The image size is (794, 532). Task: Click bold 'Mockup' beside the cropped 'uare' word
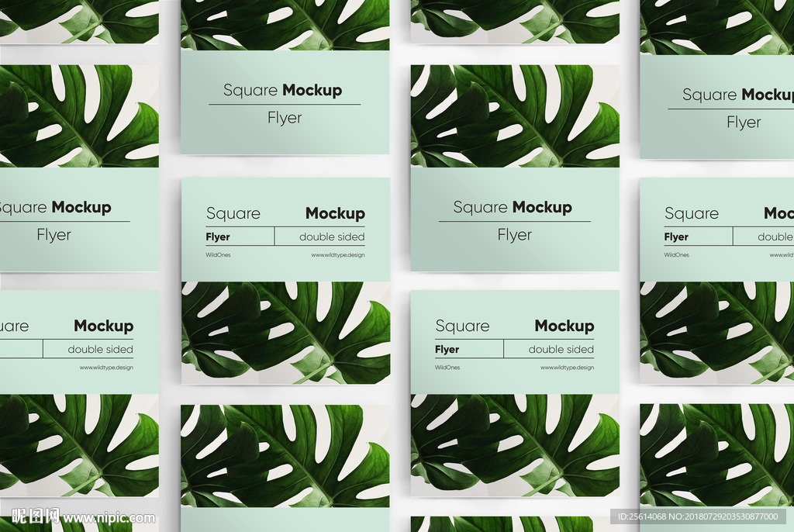[104, 326]
